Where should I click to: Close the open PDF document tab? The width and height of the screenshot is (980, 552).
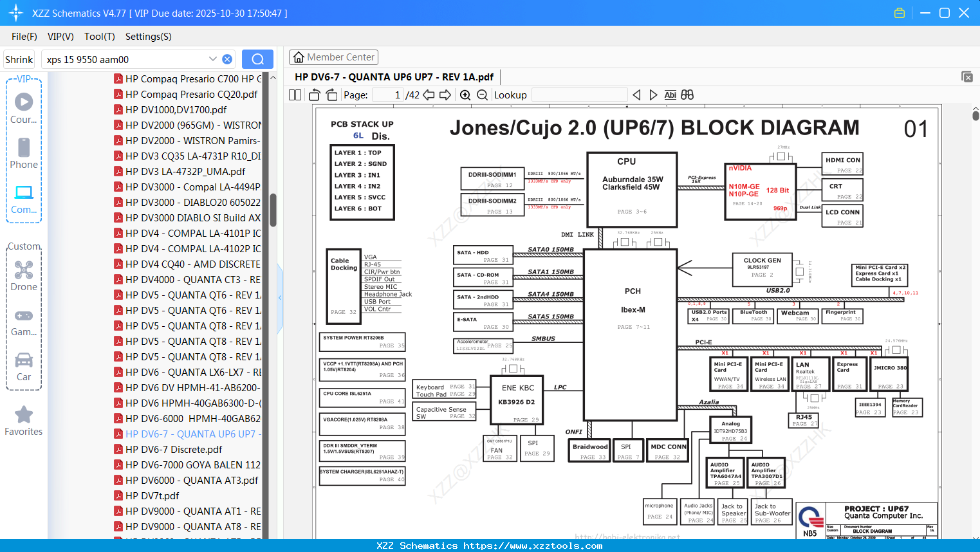point(967,77)
